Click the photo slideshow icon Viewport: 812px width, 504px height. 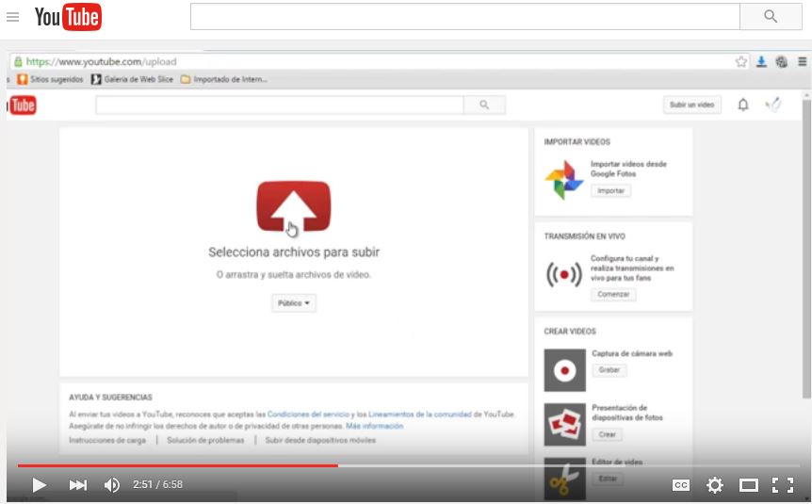click(x=564, y=424)
